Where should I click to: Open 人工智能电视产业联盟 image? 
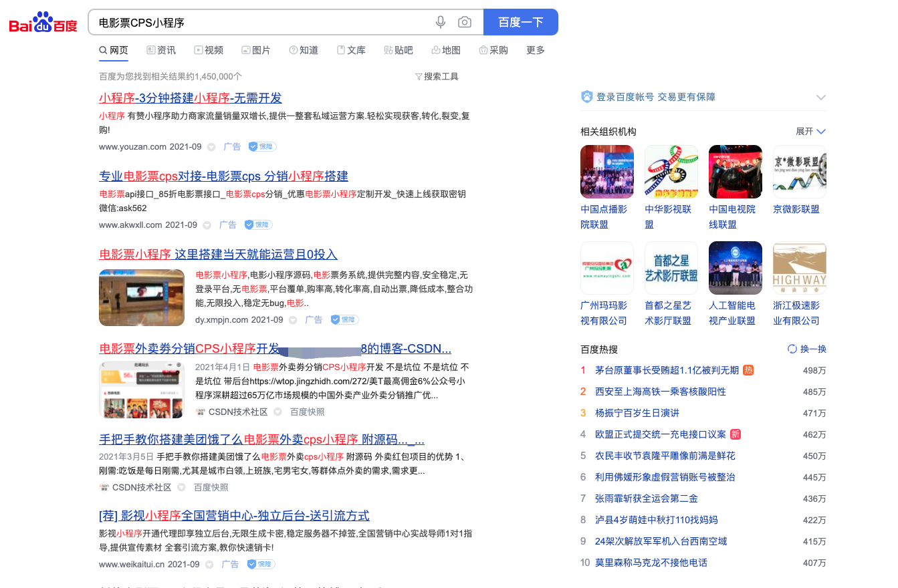pos(736,268)
